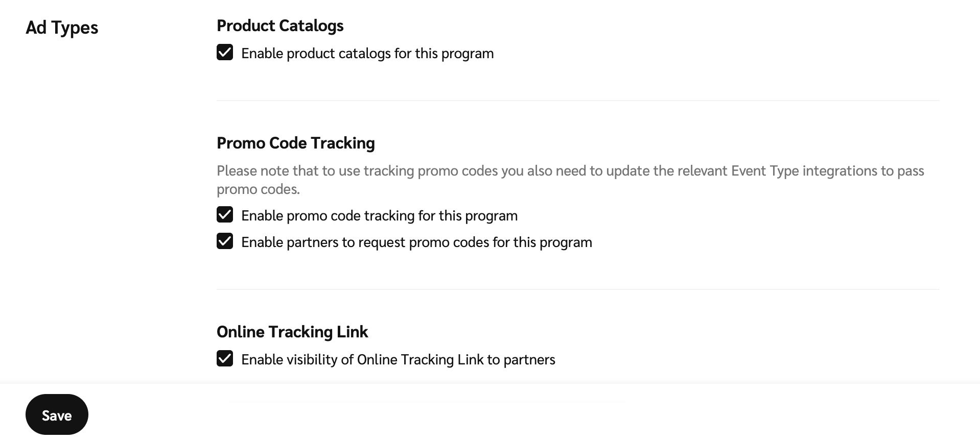Uncheck the product catalogs checkbox
Image resolution: width=980 pixels, height=442 pixels.
[x=225, y=53]
